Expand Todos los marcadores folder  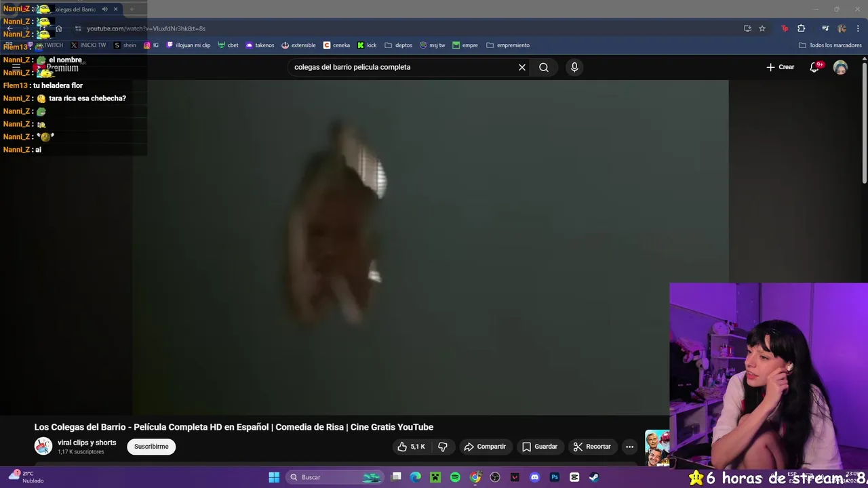pos(830,45)
